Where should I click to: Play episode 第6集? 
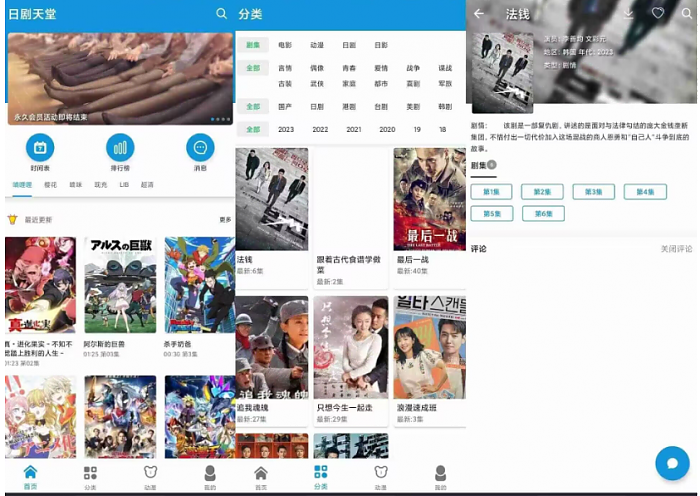pyautogui.click(x=542, y=214)
